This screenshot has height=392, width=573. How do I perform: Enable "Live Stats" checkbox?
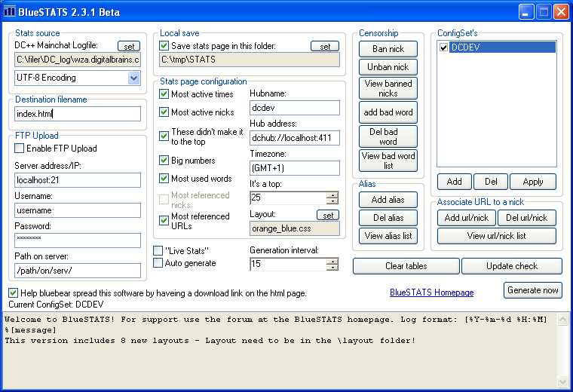(158, 250)
